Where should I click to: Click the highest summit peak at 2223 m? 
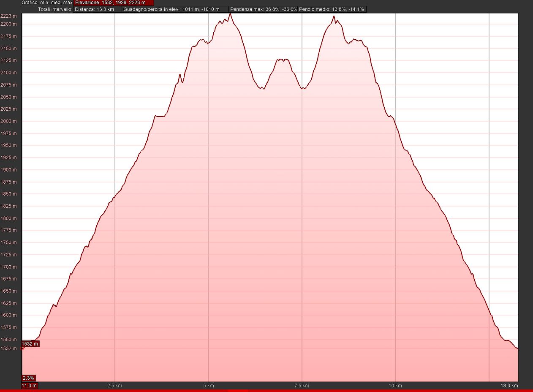(x=230, y=14)
